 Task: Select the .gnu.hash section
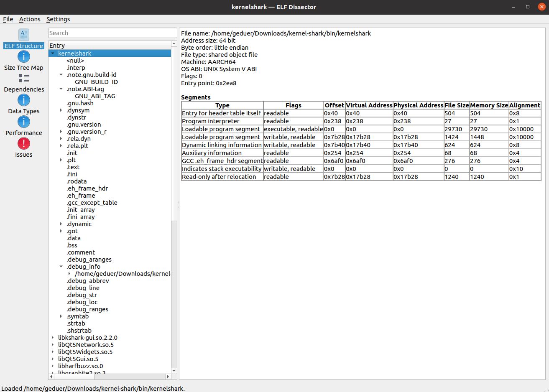click(x=80, y=103)
